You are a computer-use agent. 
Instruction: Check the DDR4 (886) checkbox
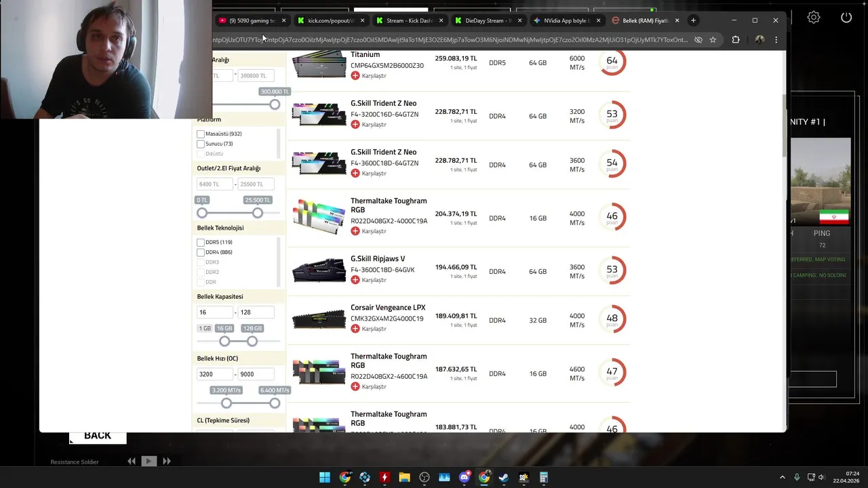click(x=201, y=252)
